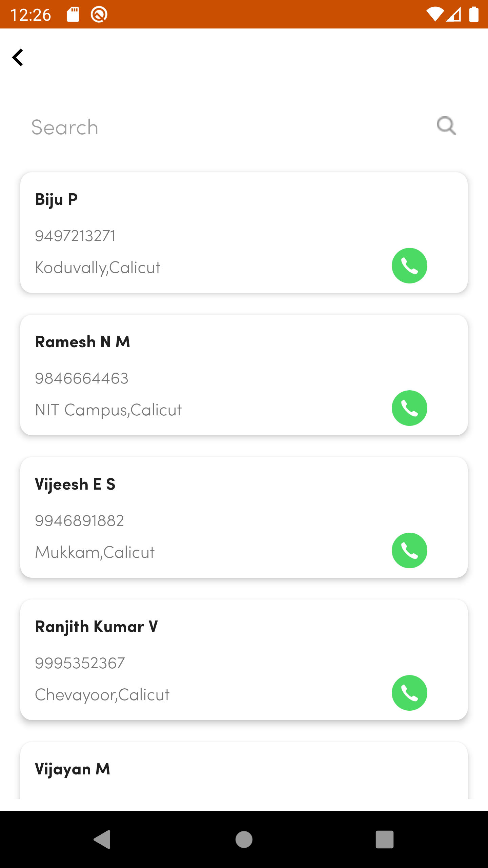Select Ranjith Kumar V contact name

[x=97, y=627]
